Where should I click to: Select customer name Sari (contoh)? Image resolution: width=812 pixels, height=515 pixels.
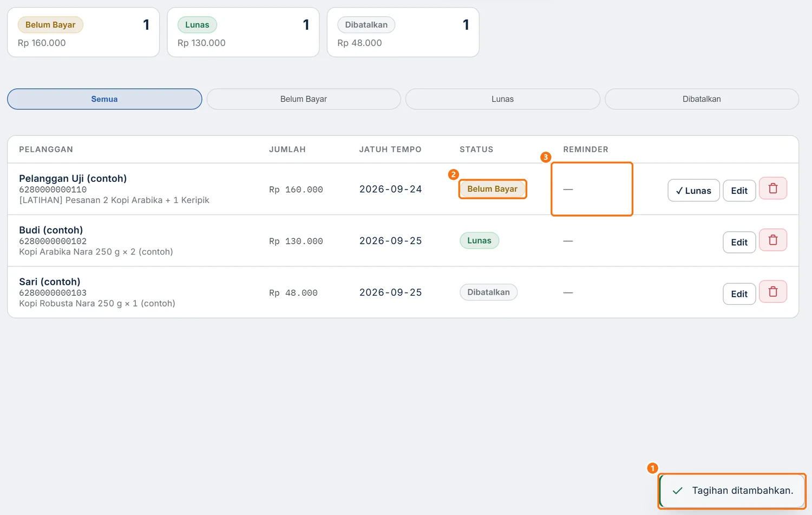[50, 282]
